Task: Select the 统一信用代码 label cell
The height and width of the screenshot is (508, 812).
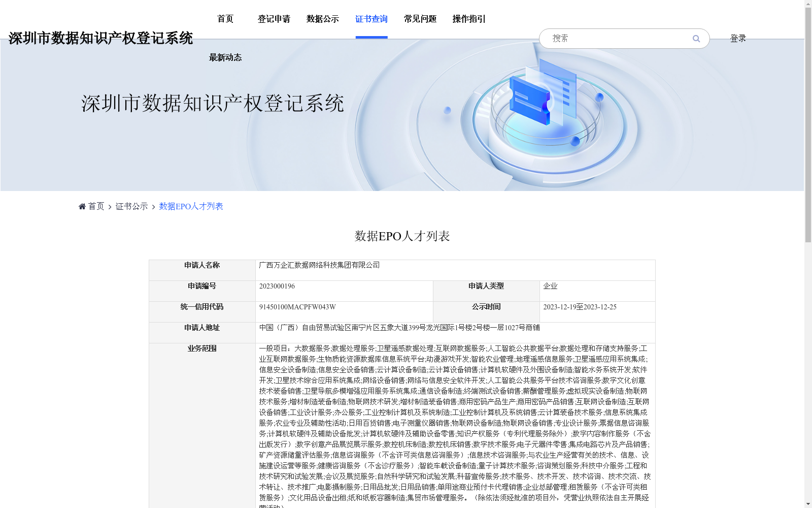Action: click(x=202, y=312)
